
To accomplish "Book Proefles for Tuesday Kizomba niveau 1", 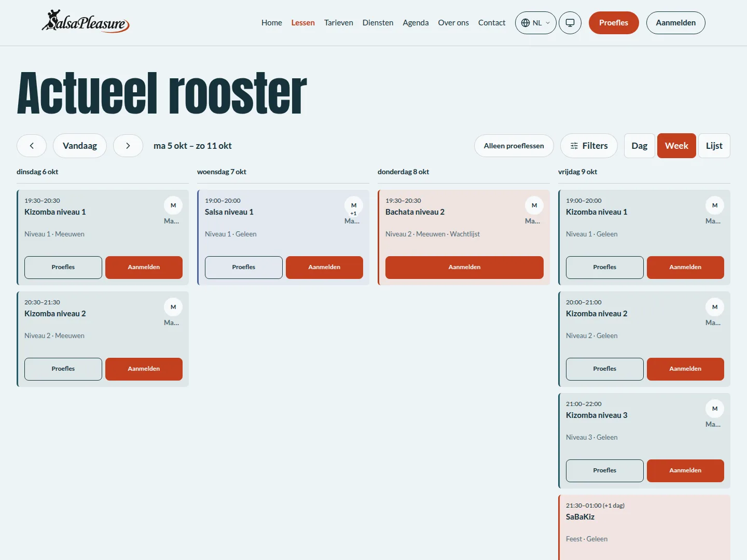I will [x=63, y=268].
